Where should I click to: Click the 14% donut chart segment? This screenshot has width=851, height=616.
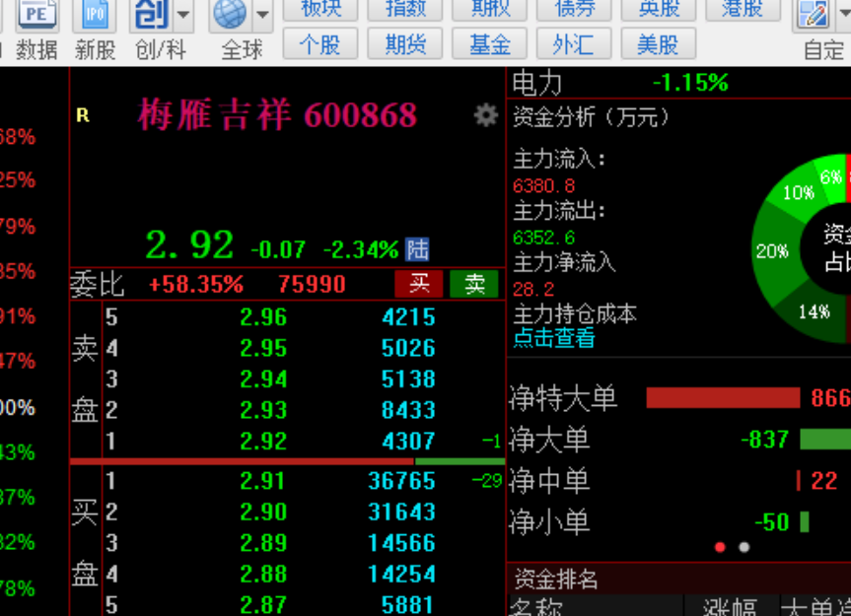point(815,311)
